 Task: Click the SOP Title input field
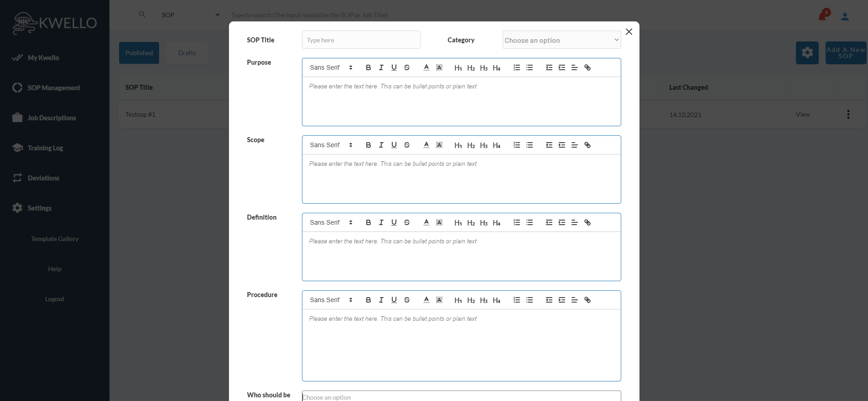(361, 40)
